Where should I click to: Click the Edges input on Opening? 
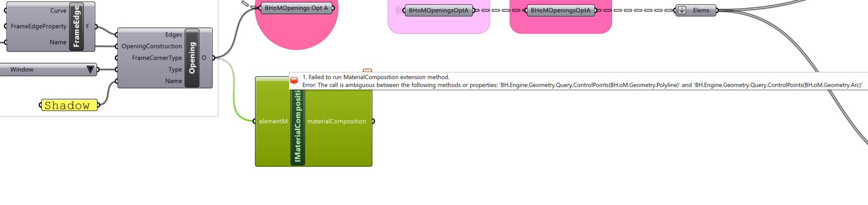(x=173, y=34)
